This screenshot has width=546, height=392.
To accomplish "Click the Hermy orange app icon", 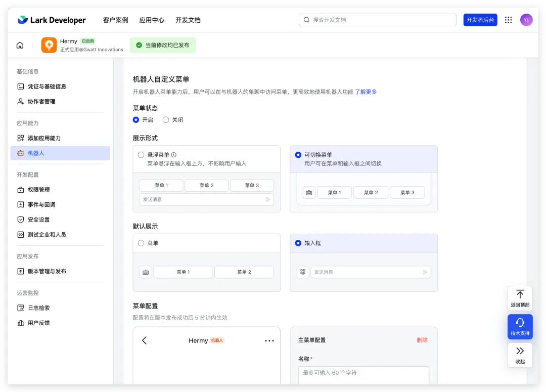I will coord(49,46).
